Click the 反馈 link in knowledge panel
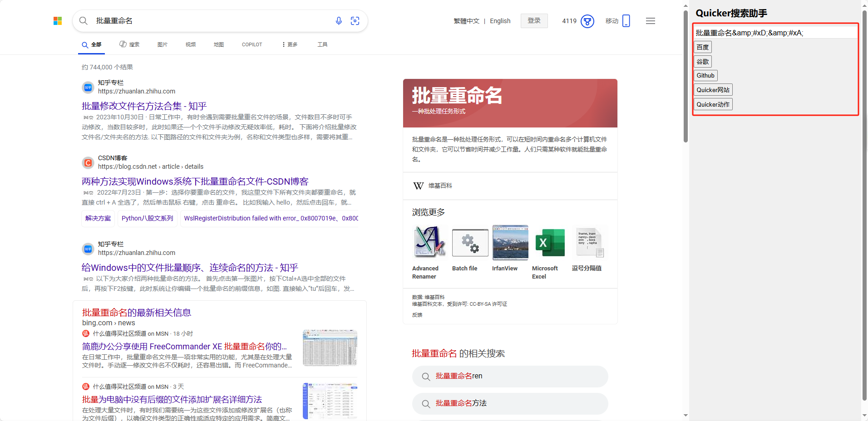This screenshot has width=868, height=421. click(417, 315)
